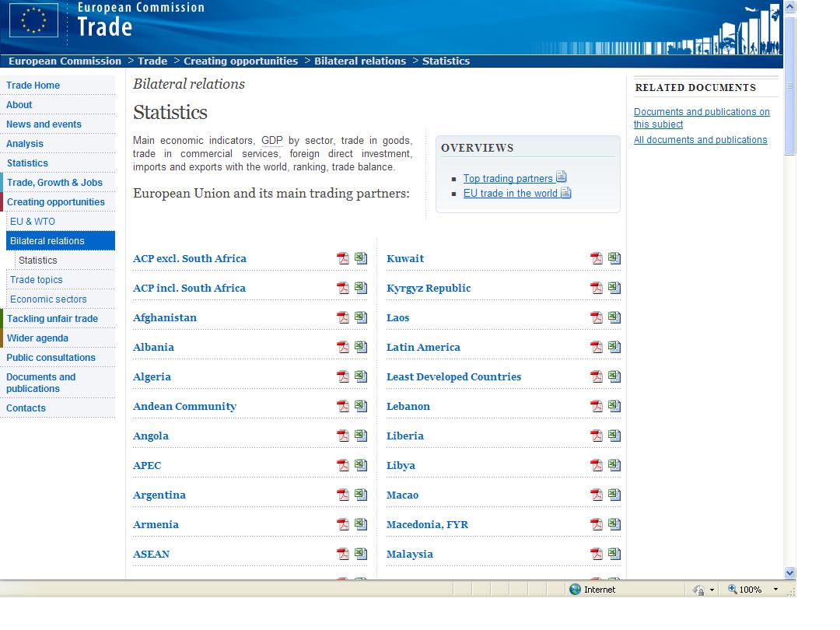Image resolution: width=840 pixels, height=630 pixels.
Task: Go to Public consultations in sidebar
Action: pos(51,358)
